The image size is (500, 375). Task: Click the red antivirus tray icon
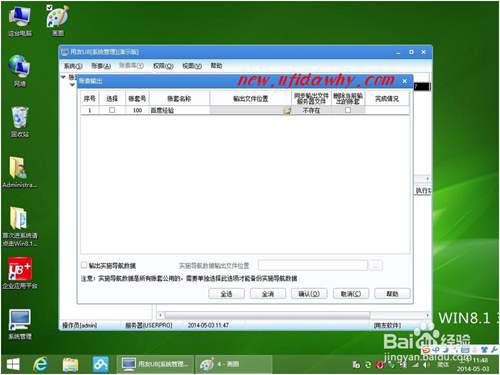pos(379,365)
